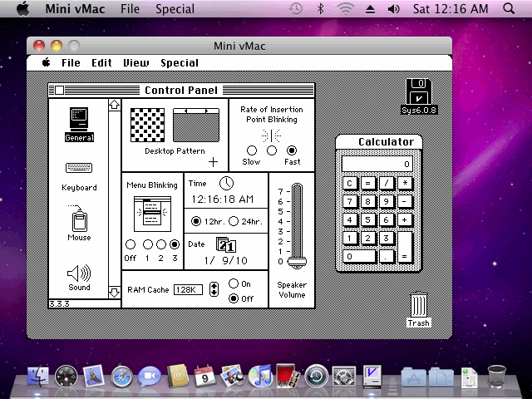This screenshot has height=399, width=532.
Task: Click the Sys6.0.8 floppy disk icon
Action: (419, 93)
